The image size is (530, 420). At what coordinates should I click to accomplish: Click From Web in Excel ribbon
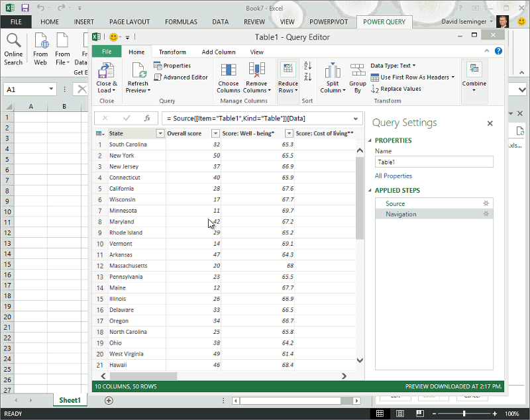40,49
